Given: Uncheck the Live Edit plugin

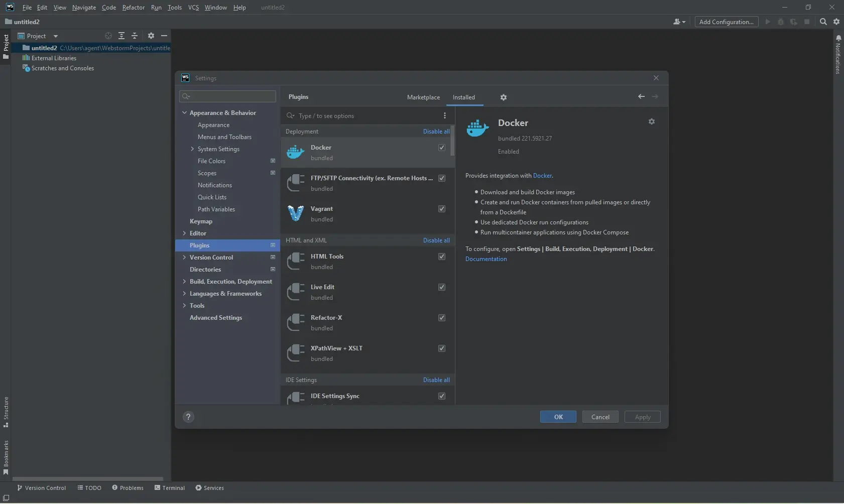Looking at the screenshot, I should tap(442, 287).
